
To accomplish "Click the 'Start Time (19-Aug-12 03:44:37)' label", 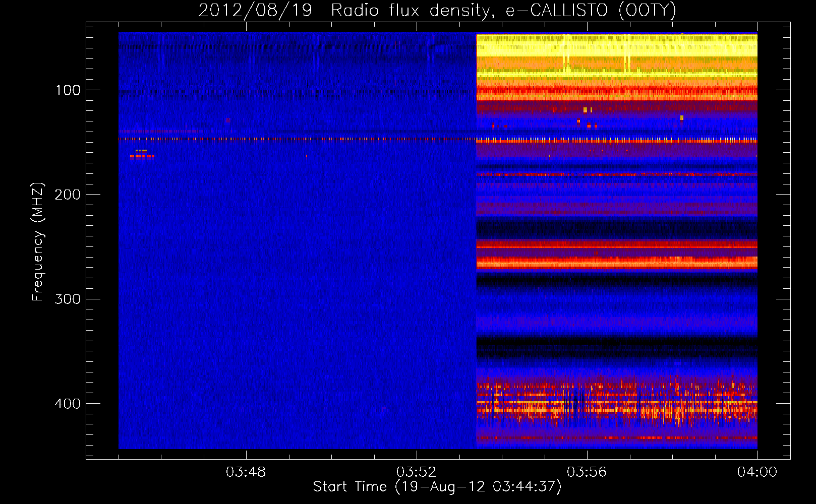I will (437, 487).
